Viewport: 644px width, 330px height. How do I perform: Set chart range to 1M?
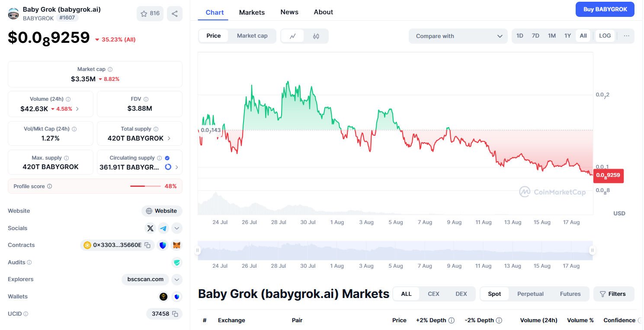pos(552,36)
